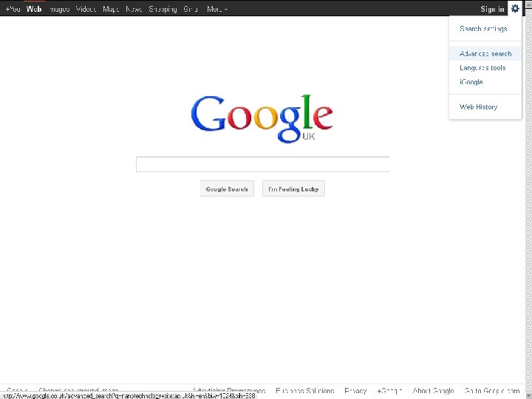Open Advertising Programmes footer link
The image size is (532, 399).
(x=229, y=391)
